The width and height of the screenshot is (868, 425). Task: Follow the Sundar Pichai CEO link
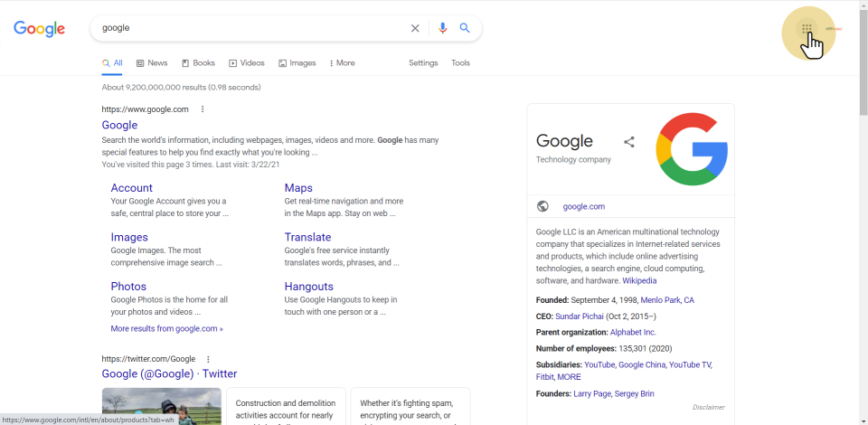click(579, 316)
